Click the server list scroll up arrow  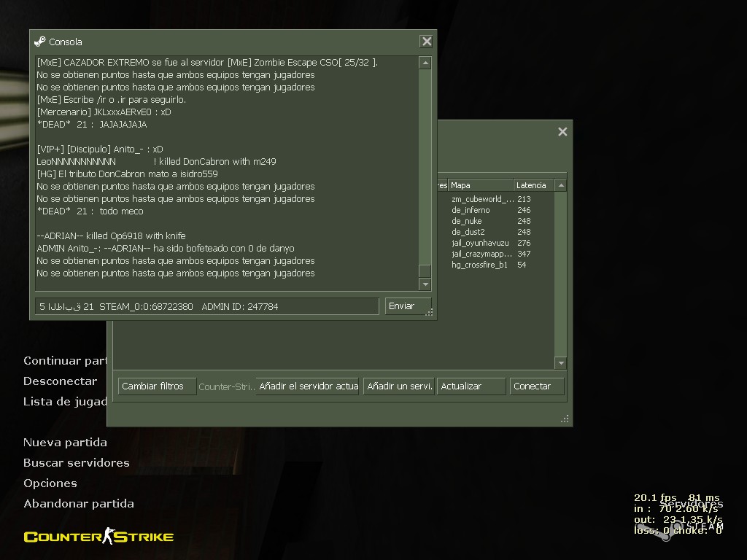point(561,185)
